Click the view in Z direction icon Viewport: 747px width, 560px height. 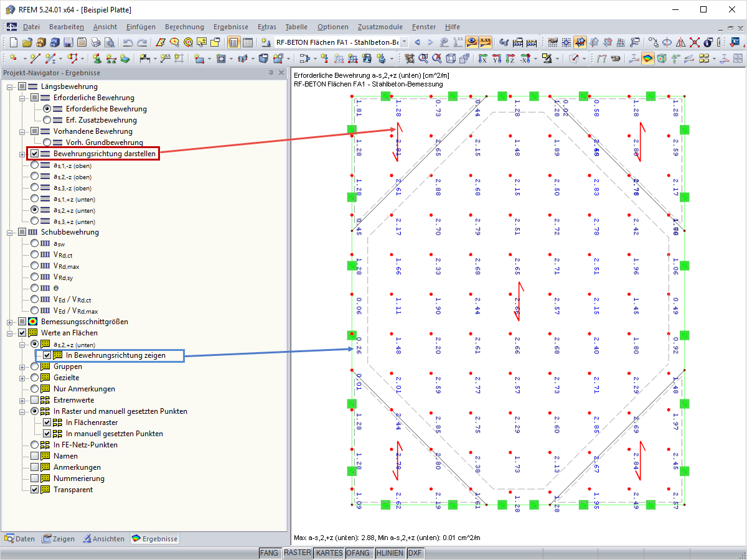coord(510,58)
